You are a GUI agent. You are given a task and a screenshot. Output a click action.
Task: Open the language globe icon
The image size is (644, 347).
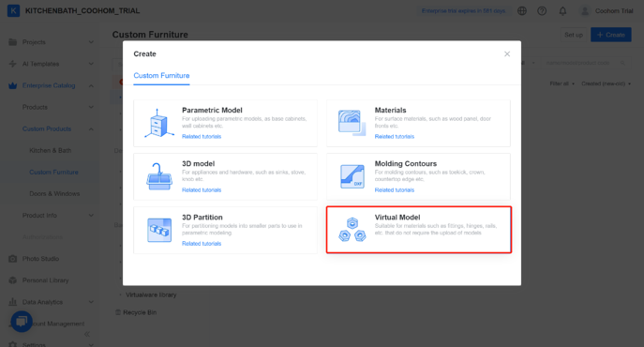(x=522, y=11)
